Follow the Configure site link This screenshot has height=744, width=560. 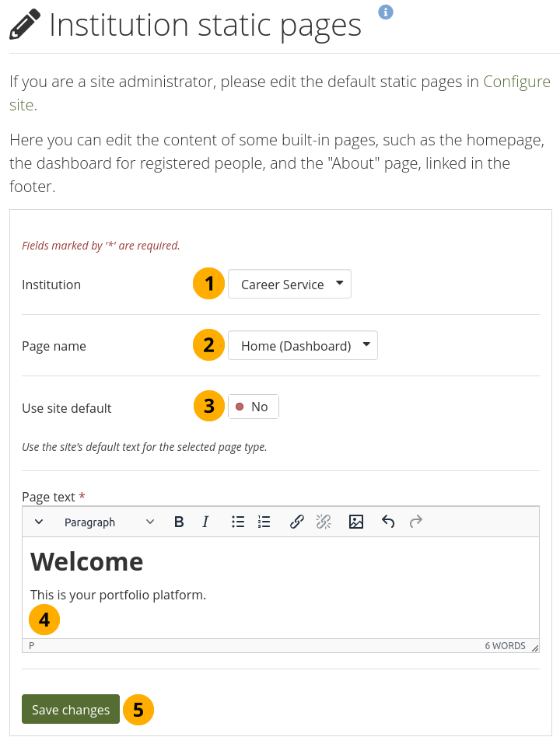click(x=516, y=82)
